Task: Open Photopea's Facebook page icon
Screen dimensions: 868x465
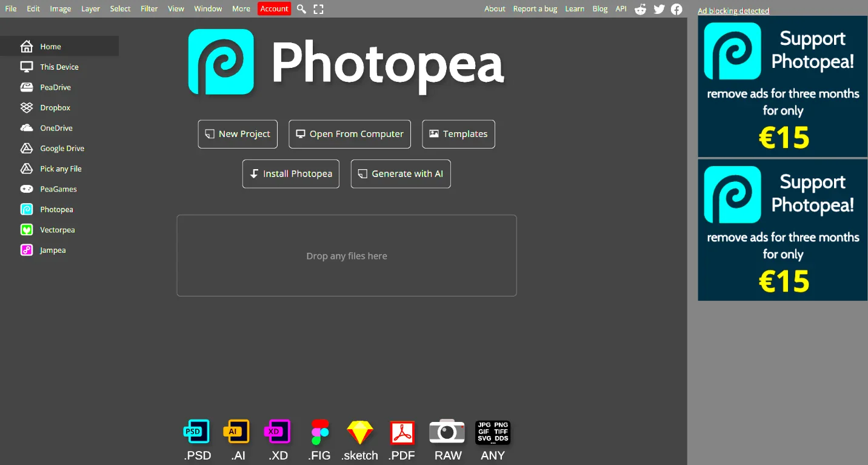Action: (x=676, y=9)
